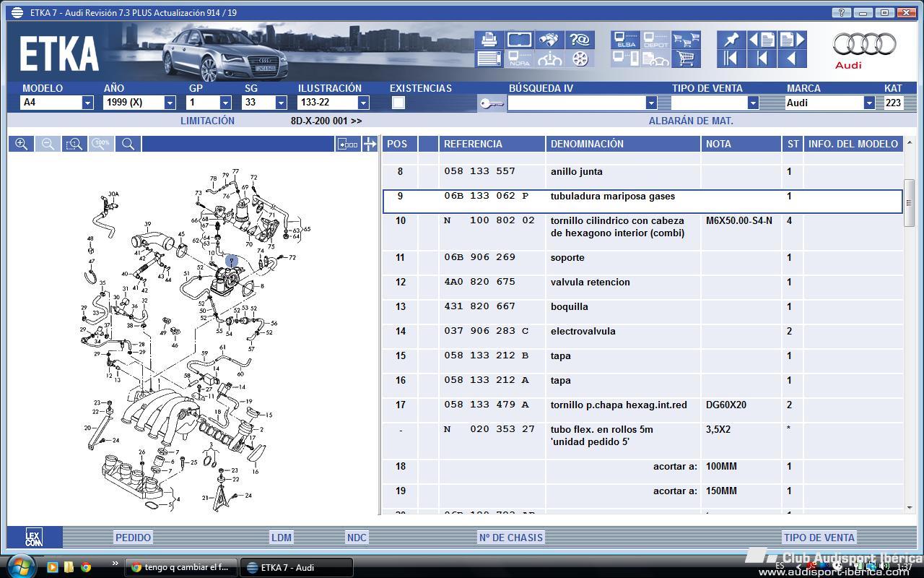924x578 pixels.
Task: Go to the next page document icon
Action: 791,39
